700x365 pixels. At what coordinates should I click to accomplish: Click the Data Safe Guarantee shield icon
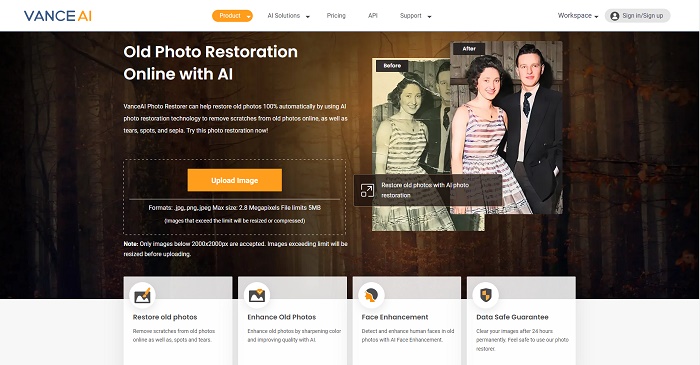[x=486, y=295]
